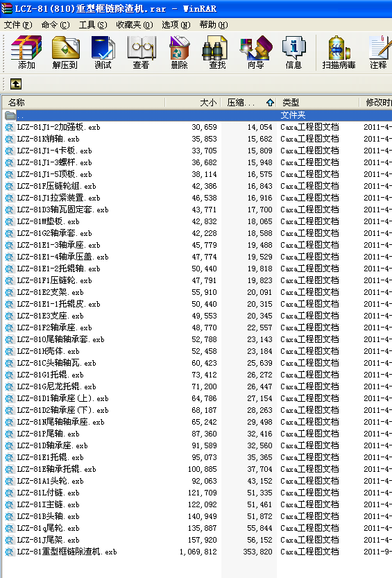Select file LCZ-81E1-4轴承压盖.exb
Viewport: 392px width, 578px height.
point(62,257)
